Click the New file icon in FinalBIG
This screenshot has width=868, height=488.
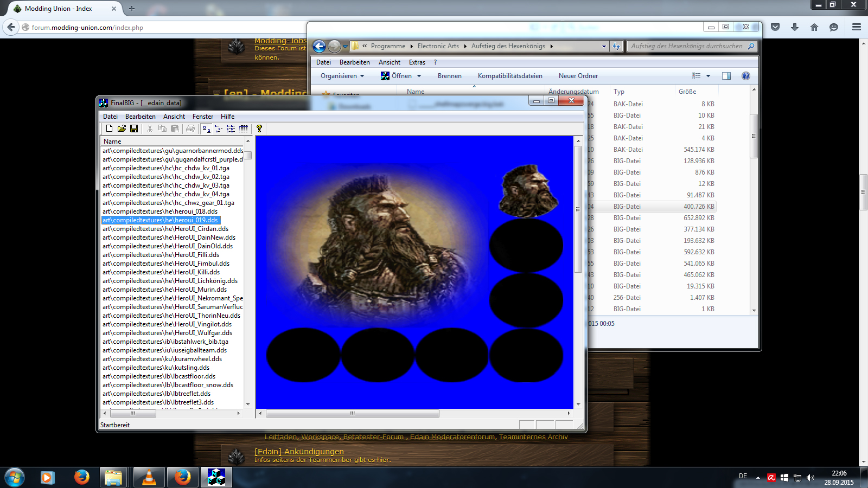[109, 129]
